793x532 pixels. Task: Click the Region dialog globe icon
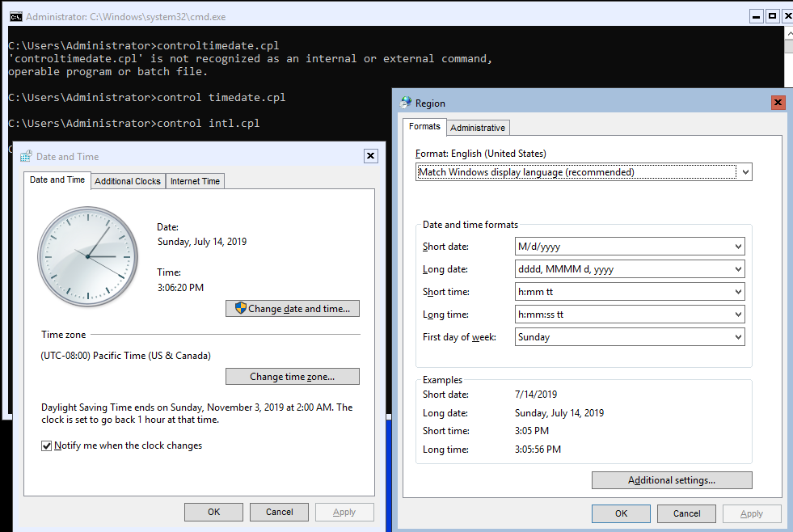(406, 103)
